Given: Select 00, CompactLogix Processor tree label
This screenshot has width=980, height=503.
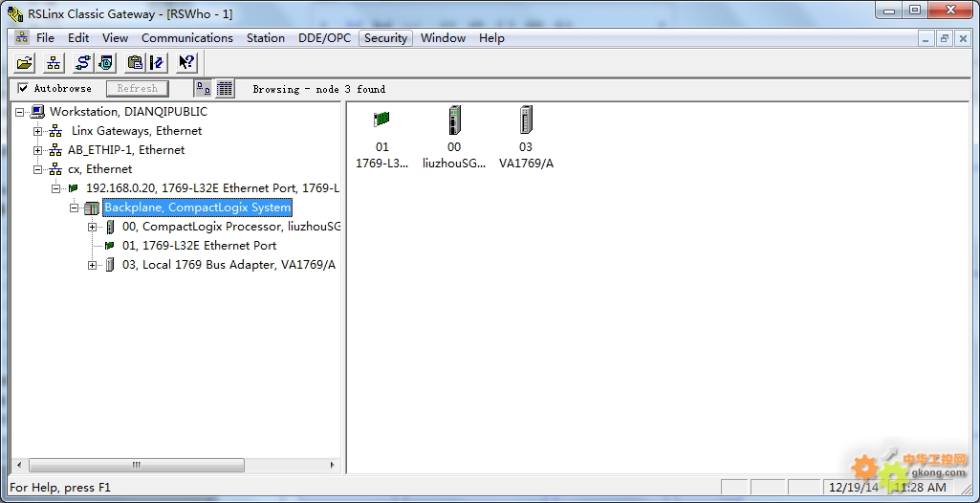Looking at the screenshot, I should (231, 227).
